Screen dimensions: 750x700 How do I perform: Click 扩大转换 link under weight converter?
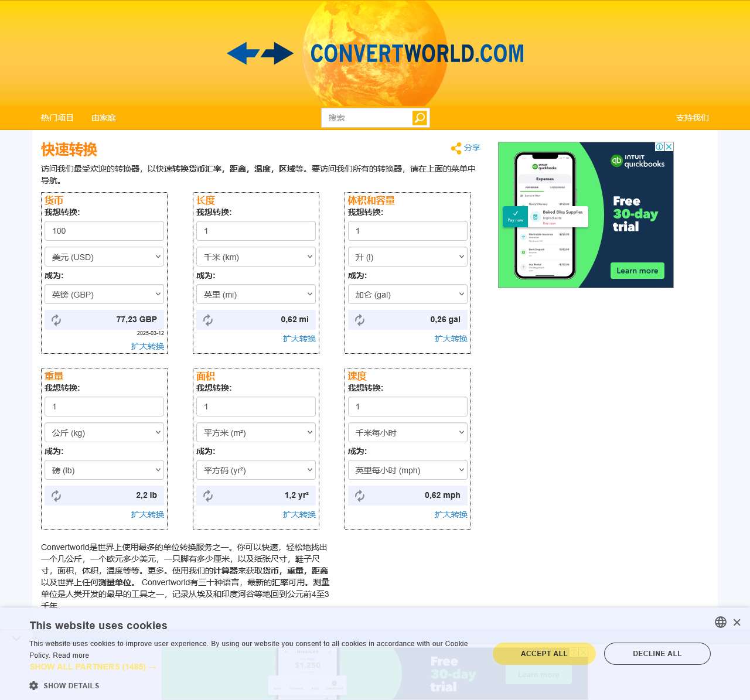coord(148,514)
